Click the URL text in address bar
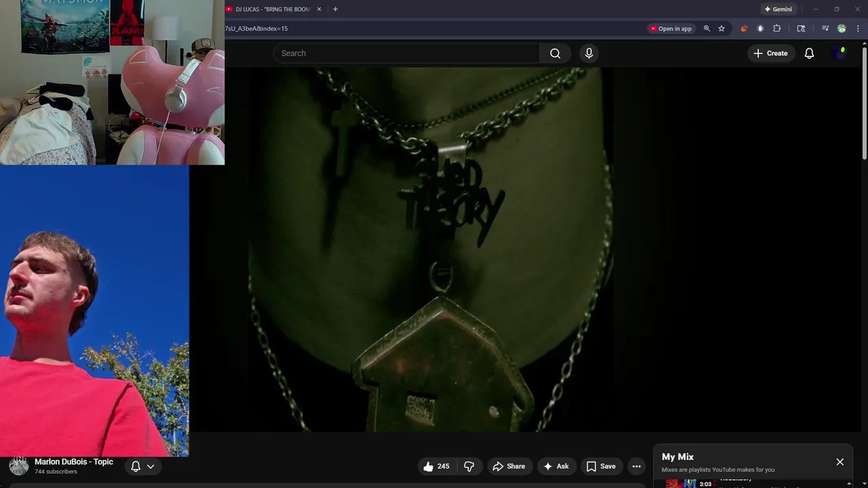Image resolution: width=868 pixels, height=488 pixels. [256, 28]
